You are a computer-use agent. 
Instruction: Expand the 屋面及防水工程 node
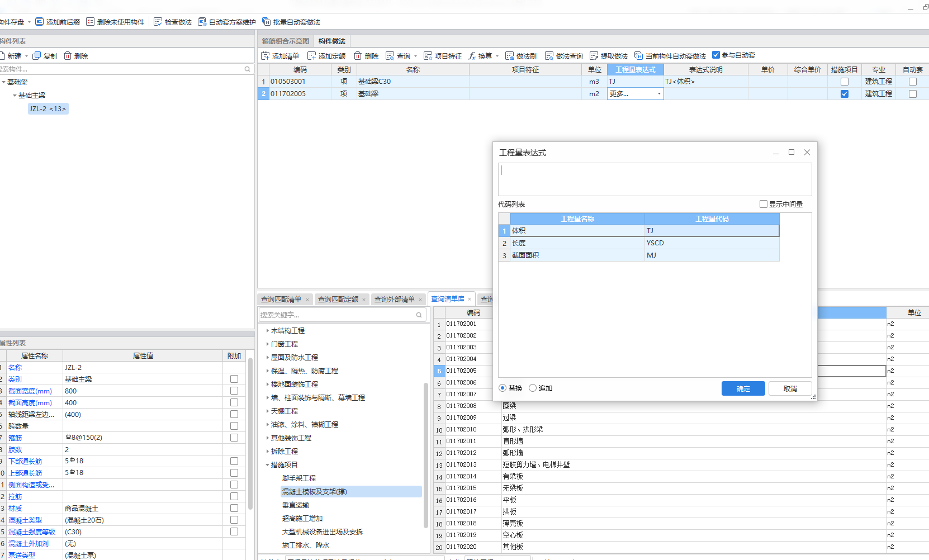(267, 358)
